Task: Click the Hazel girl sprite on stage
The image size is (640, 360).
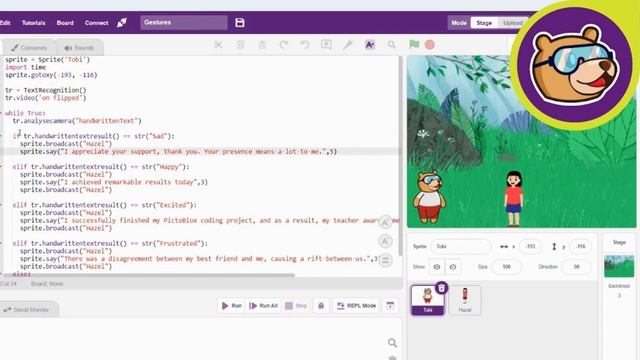Action: (x=513, y=198)
